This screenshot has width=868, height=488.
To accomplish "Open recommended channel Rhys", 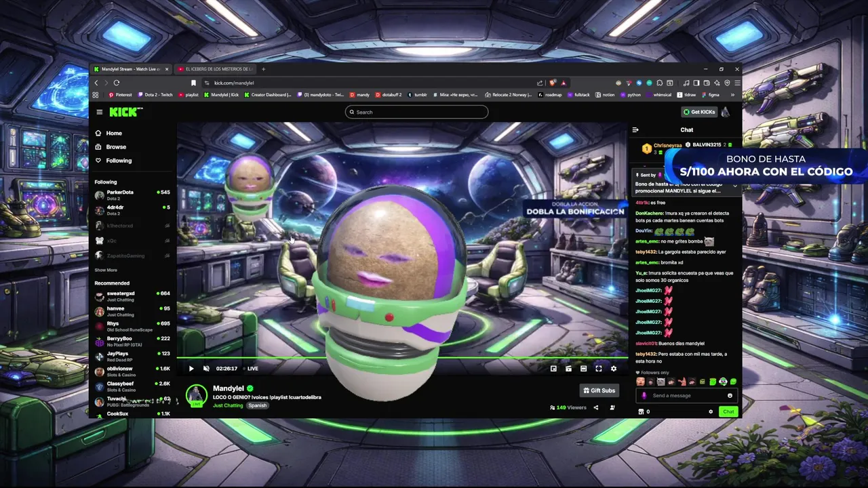I will tap(132, 326).
